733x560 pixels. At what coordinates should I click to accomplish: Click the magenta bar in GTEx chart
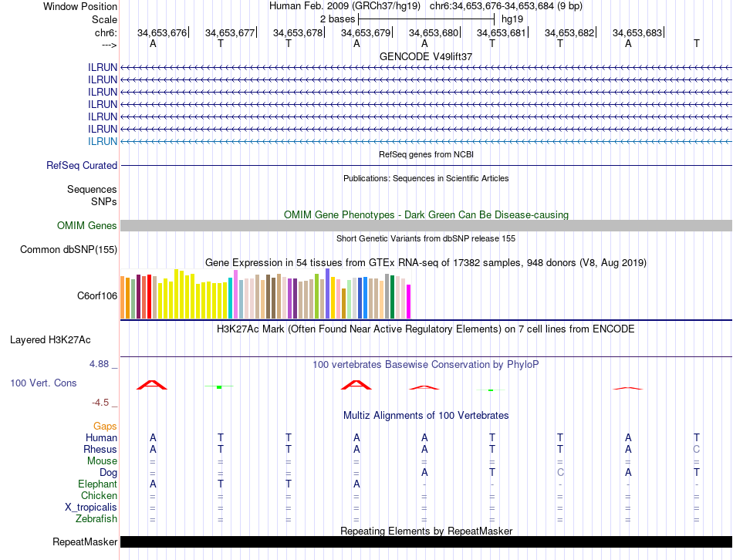409,302
